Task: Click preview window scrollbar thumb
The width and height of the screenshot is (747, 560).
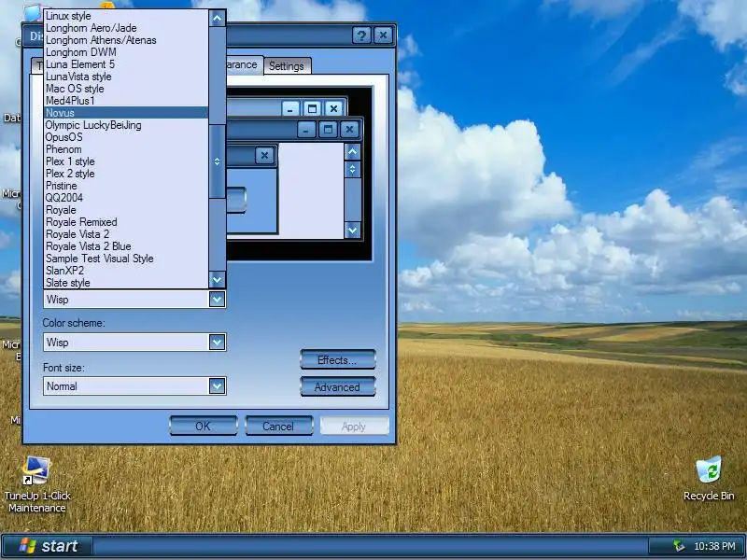Action: pos(352,170)
